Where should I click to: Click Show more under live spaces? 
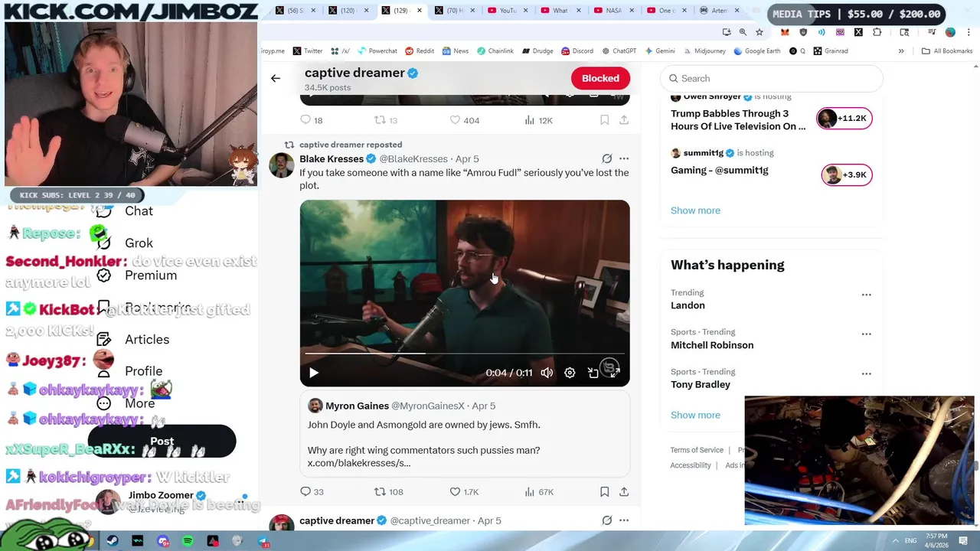click(695, 210)
